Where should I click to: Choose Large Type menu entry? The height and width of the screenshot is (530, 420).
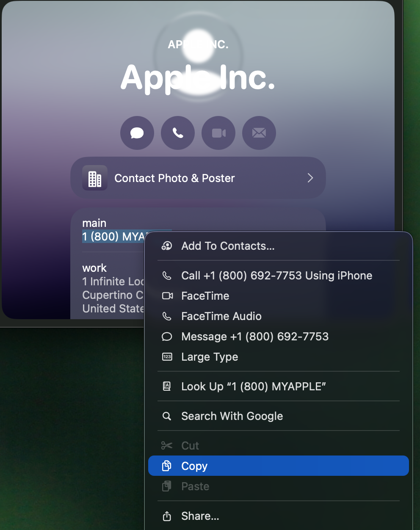coord(279,357)
